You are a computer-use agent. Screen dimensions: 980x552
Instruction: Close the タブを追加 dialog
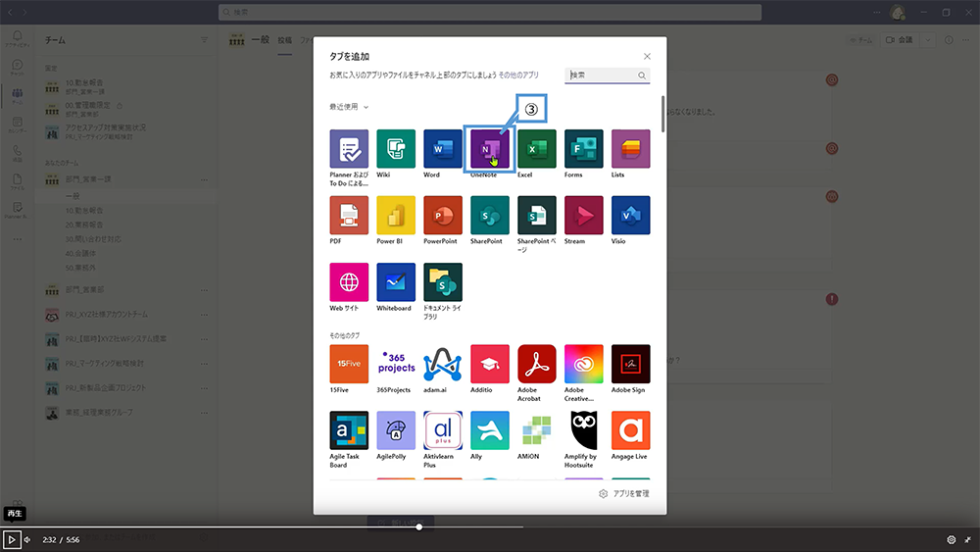647,56
